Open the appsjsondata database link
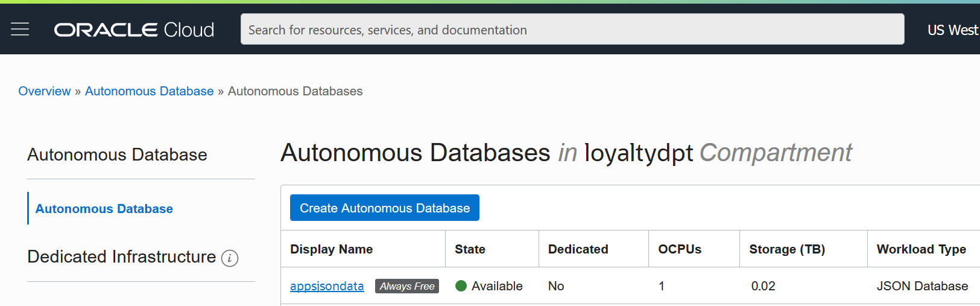Image resolution: width=980 pixels, height=306 pixels. click(327, 286)
